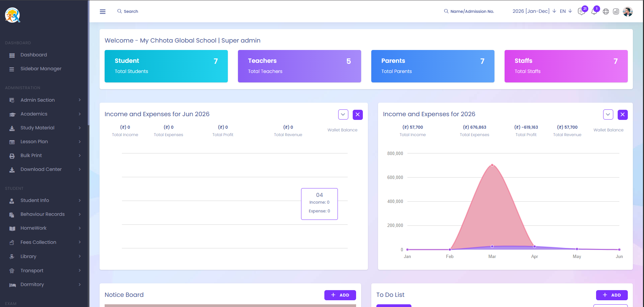Click ADD button on Notice Board
This screenshot has height=307, width=644.
click(x=340, y=295)
